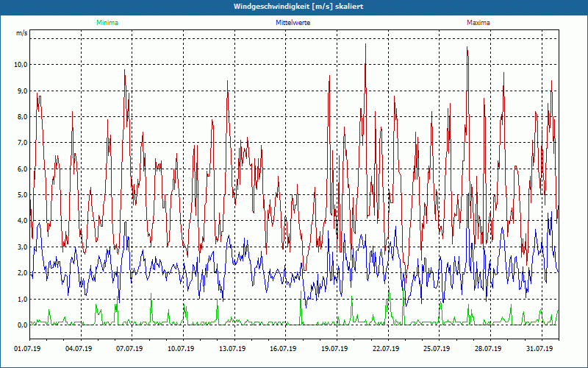Click the 28.07.19 date label
588x368 pixels.
[488, 349]
